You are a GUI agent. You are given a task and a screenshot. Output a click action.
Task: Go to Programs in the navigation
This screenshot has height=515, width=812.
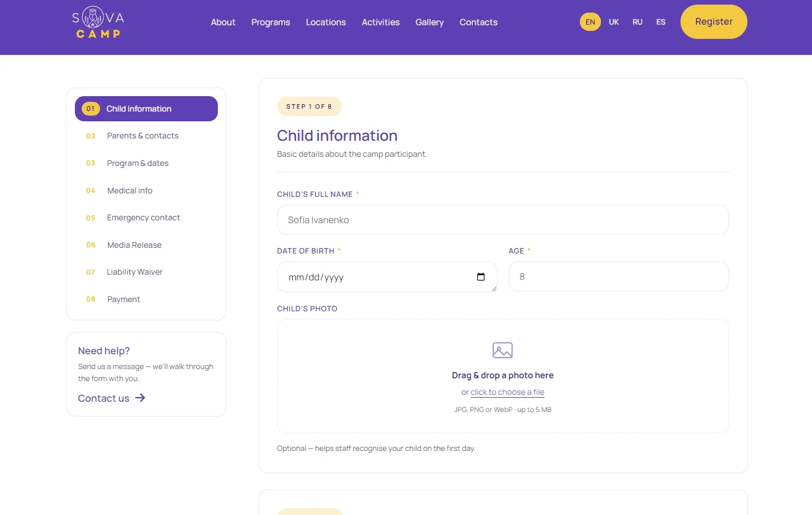[270, 22]
